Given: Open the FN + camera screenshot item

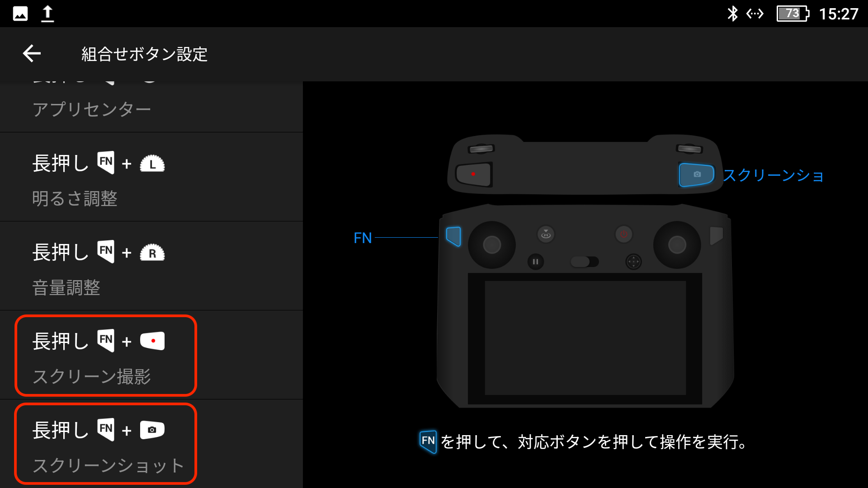Looking at the screenshot, I should click(x=106, y=444).
